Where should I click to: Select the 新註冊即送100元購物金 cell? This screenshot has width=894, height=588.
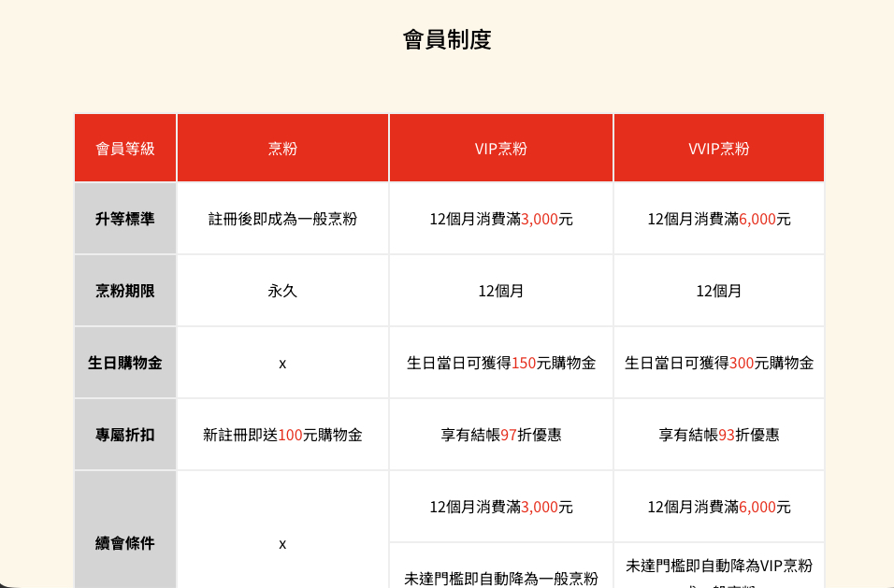pyautogui.click(x=282, y=435)
